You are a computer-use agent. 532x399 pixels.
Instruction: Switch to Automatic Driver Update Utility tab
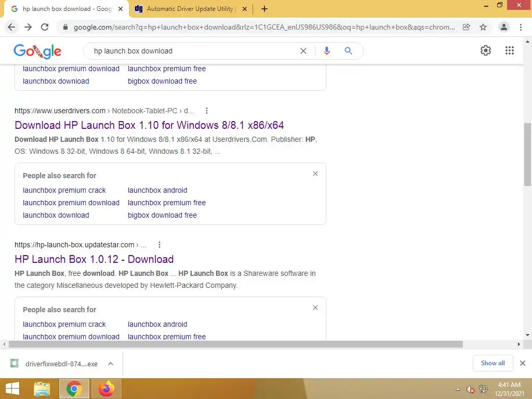pos(190,9)
